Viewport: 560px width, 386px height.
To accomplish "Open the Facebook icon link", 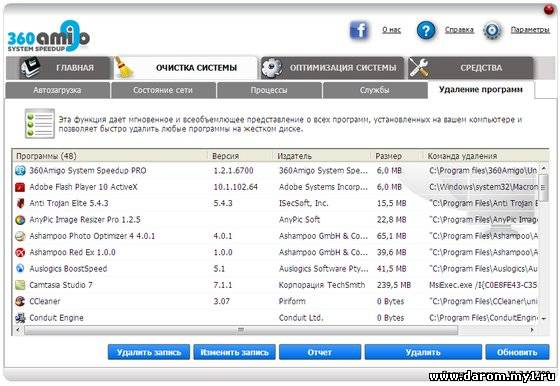I will pyautogui.click(x=359, y=30).
